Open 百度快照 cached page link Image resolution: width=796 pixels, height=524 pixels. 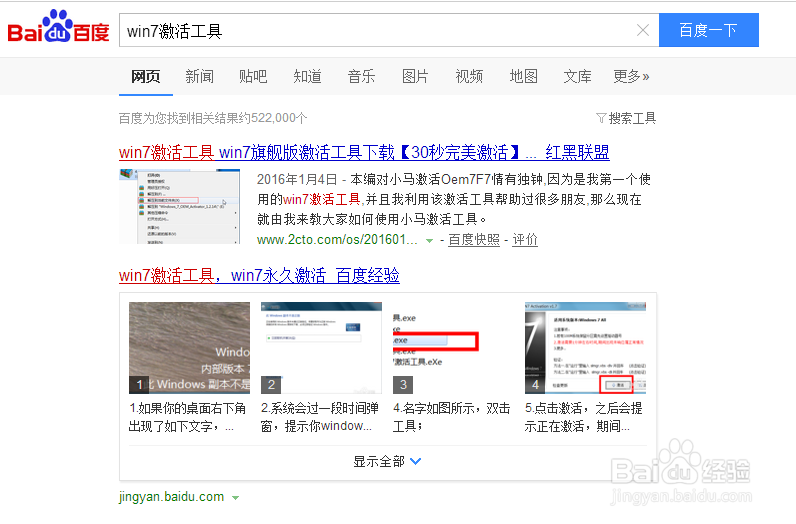click(x=474, y=240)
